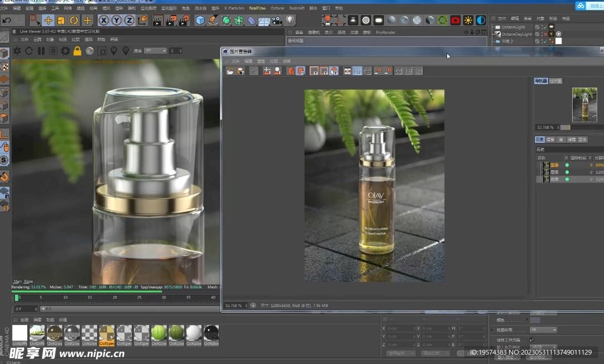Screen dimensions: 604x364
Task: Click the timeline playhead at frame 0
Action: pyautogui.click(x=17, y=298)
